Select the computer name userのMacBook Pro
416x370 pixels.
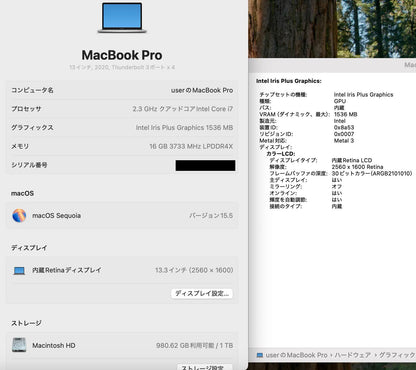pos(202,90)
